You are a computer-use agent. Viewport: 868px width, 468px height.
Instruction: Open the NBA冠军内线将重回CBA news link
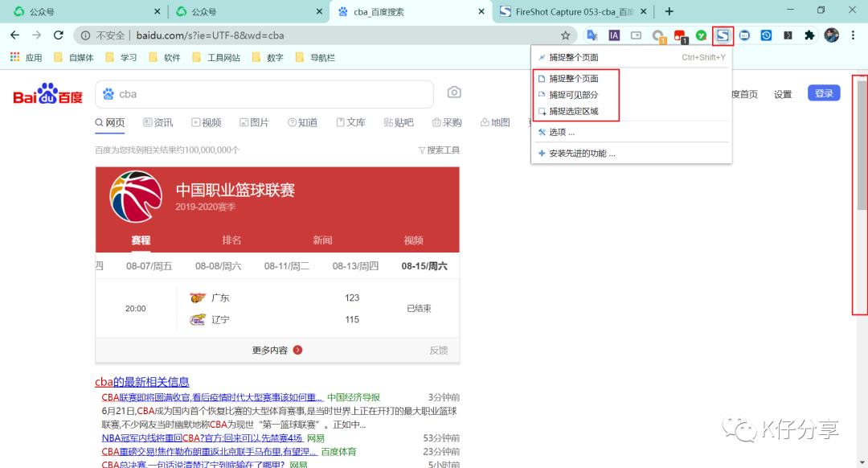coord(202,438)
